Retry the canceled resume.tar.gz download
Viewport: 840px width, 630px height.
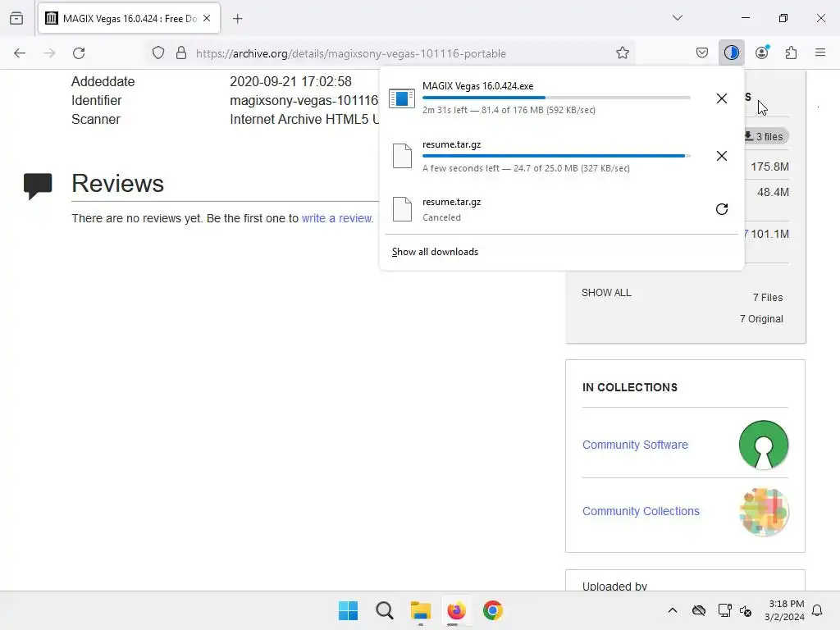click(722, 209)
